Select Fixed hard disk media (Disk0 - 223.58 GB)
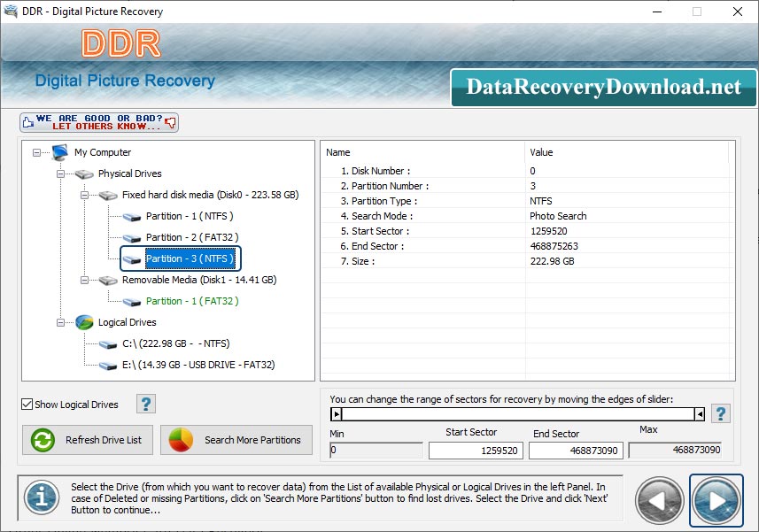Viewport: 759px width, 532px height. tap(210, 195)
